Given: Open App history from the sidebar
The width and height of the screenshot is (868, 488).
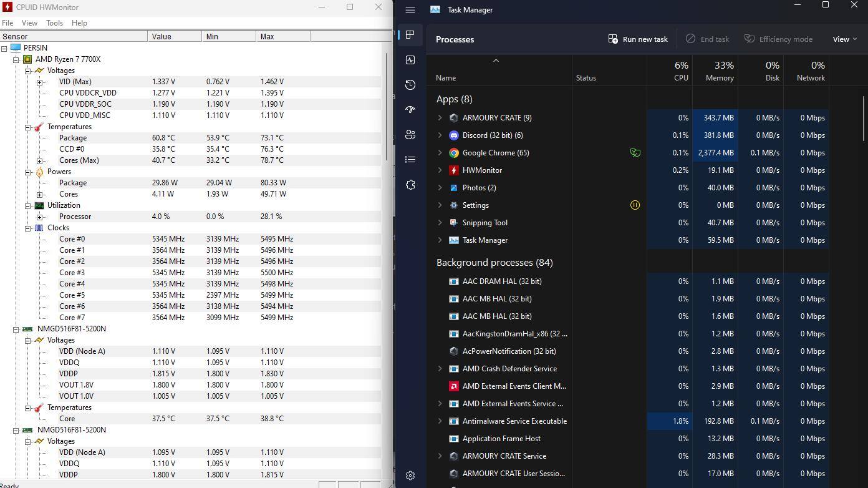Looking at the screenshot, I should [410, 85].
